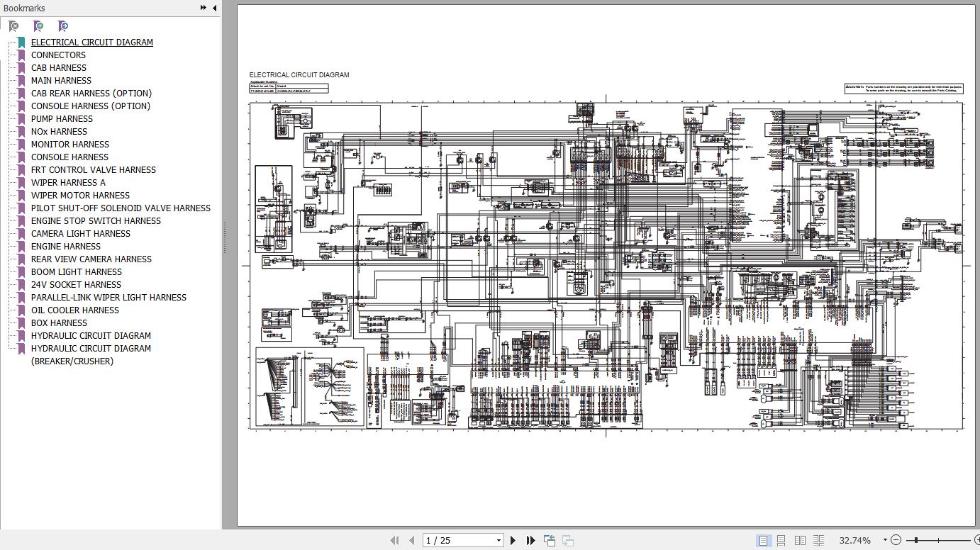This screenshot has width=980, height=550.
Task: Select the PUMP HARNESS bookmark
Action: click(x=62, y=118)
